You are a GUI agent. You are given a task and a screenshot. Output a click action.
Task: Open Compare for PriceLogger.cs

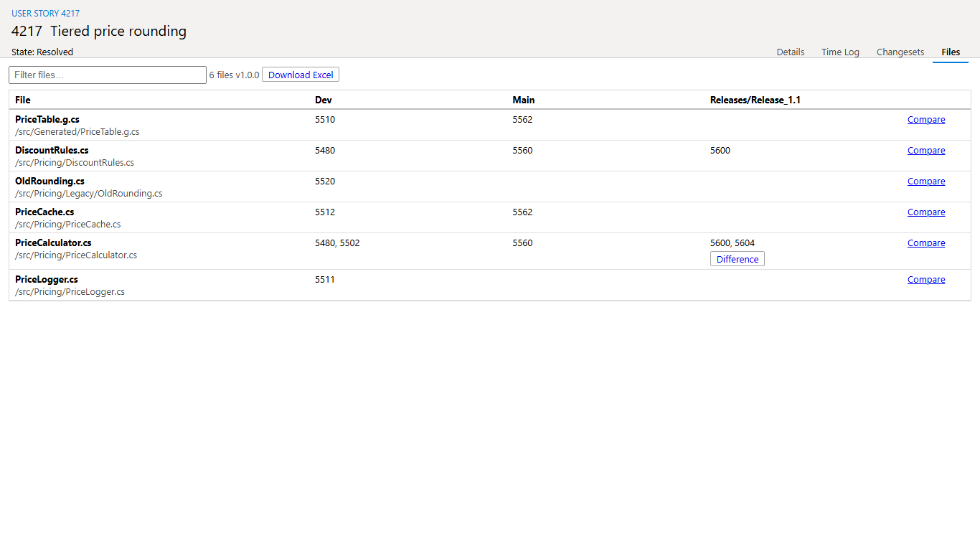[x=926, y=280]
